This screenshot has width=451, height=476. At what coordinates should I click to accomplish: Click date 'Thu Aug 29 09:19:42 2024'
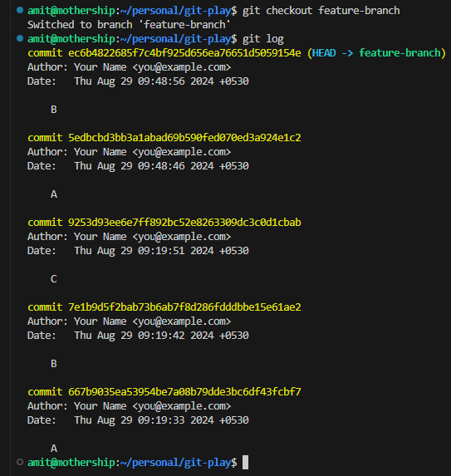pyautogui.click(x=145, y=335)
